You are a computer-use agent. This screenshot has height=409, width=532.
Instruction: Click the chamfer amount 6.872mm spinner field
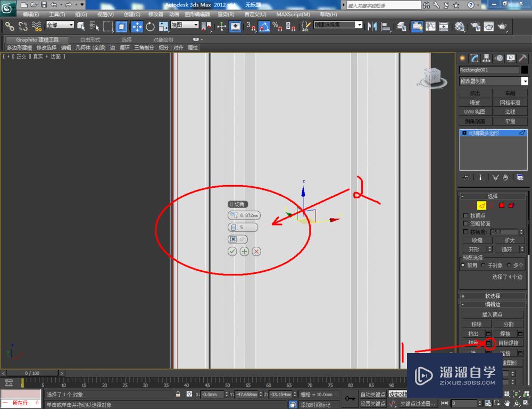coord(244,215)
